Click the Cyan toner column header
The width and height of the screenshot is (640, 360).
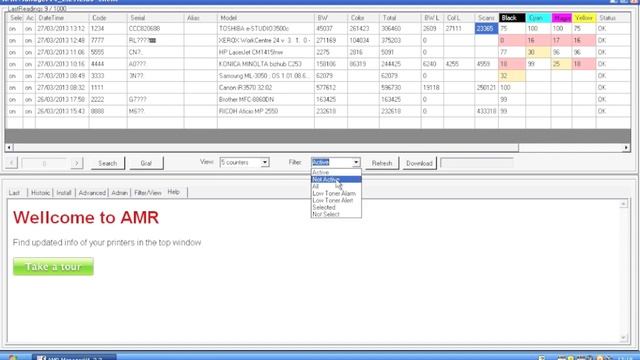tap(539, 18)
